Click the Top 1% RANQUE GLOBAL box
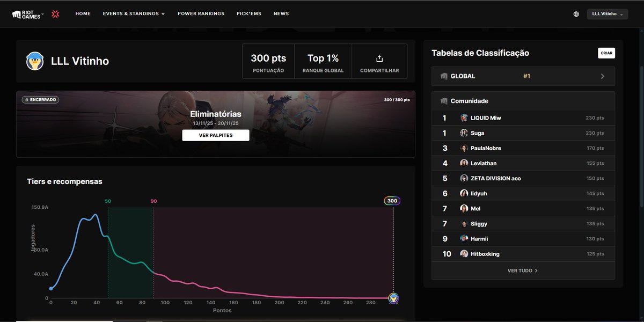Image resolution: width=644 pixels, height=322 pixels. [323, 62]
